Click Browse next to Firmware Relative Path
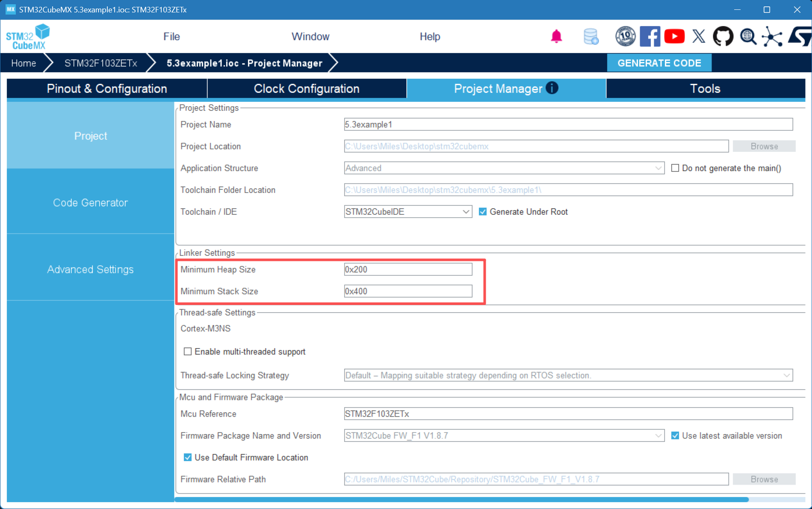812x509 pixels. coord(764,479)
